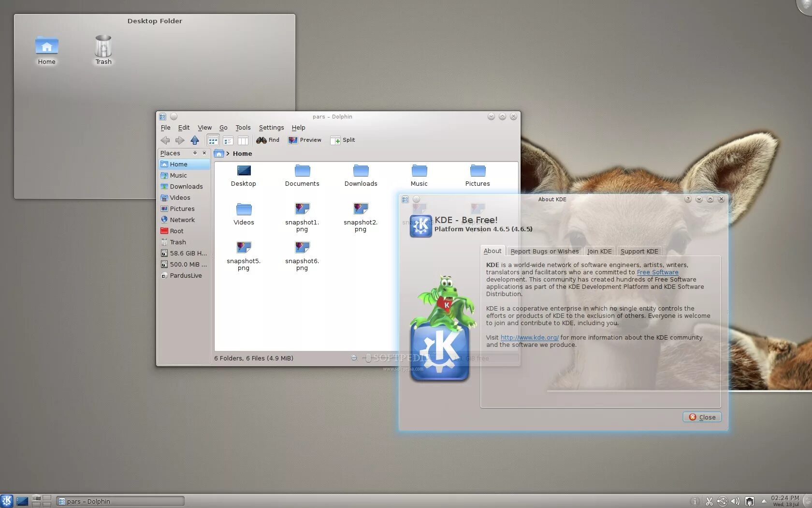Click the Dolphin window menu icon in title bar
Screen dimensions: 812x508
(163, 117)
